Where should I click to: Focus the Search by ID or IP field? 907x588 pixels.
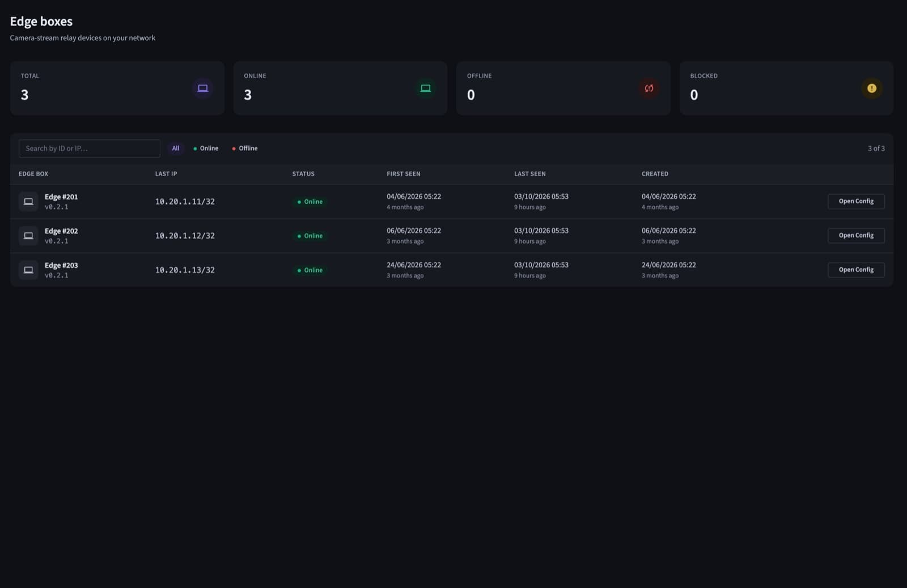[x=90, y=148]
